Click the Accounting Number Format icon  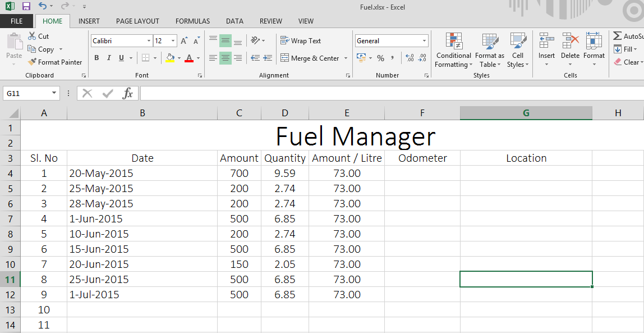361,58
